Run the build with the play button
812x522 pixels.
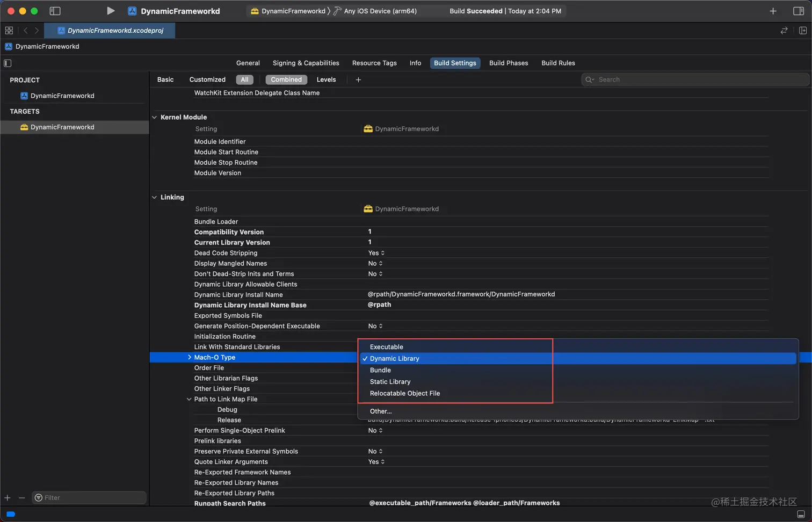point(110,11)
